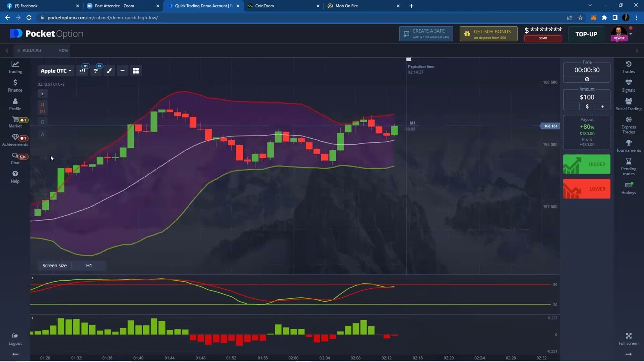Expand the Apple OTC asset dropdown
Image resolution: width=644 pixels, height=362 pixels.
tap(56, 71)
